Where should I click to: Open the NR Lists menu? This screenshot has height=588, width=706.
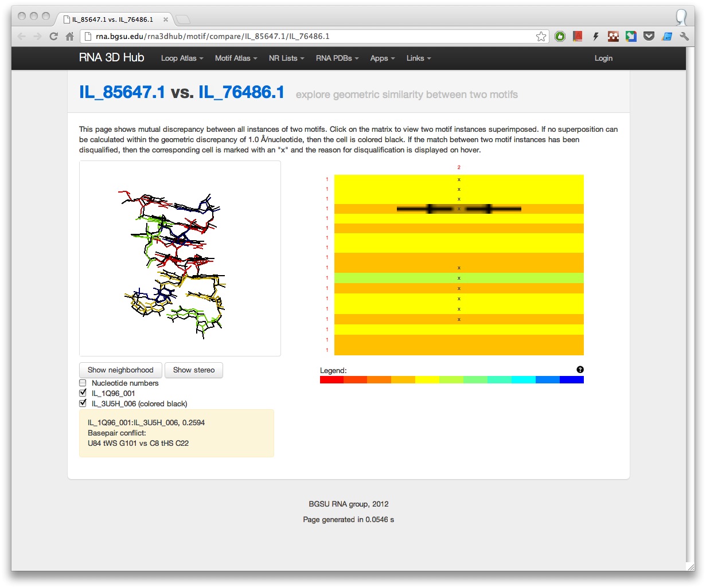click(286, 58)
